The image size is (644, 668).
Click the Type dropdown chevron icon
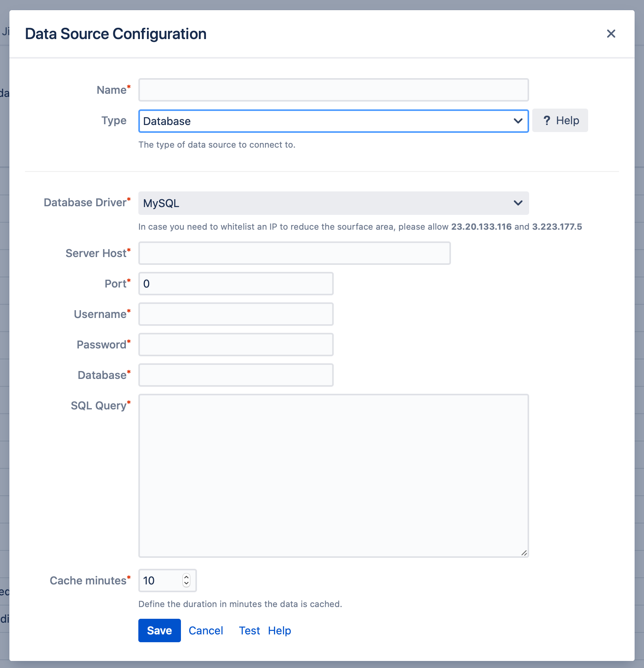pos(518,121)
